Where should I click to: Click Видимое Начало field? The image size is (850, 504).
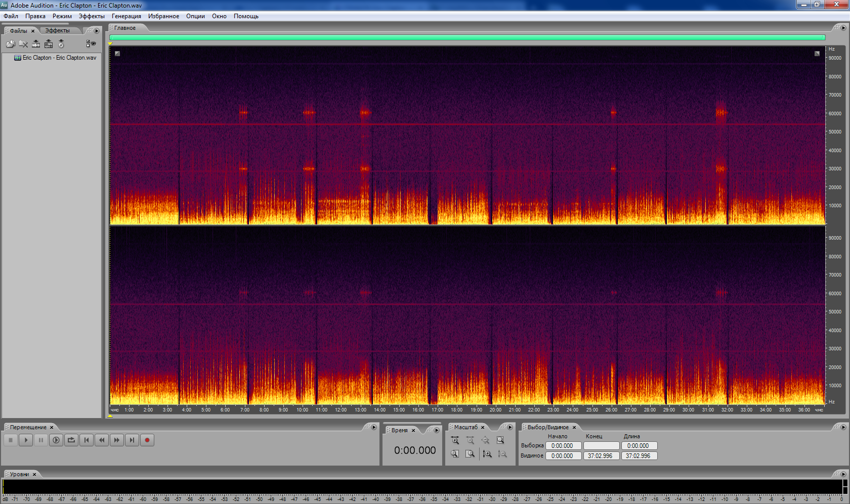pyautogui.click(x=563, y=456)
